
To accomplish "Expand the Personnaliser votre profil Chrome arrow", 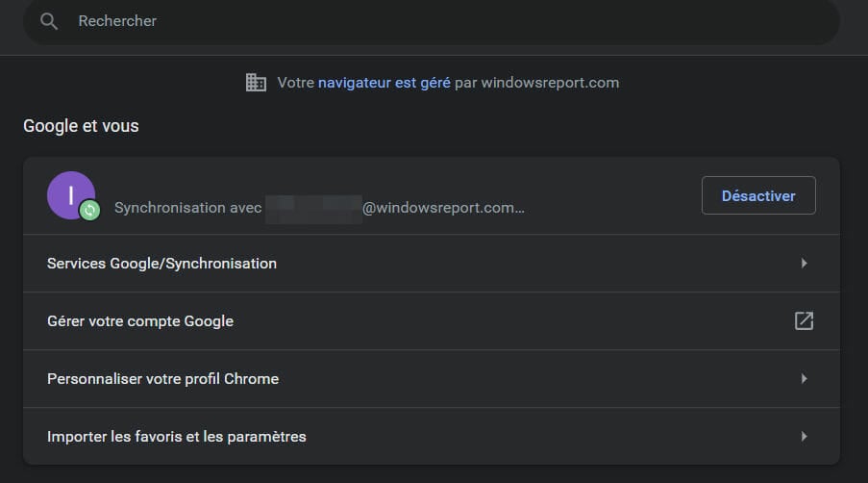I will (804, 378).
